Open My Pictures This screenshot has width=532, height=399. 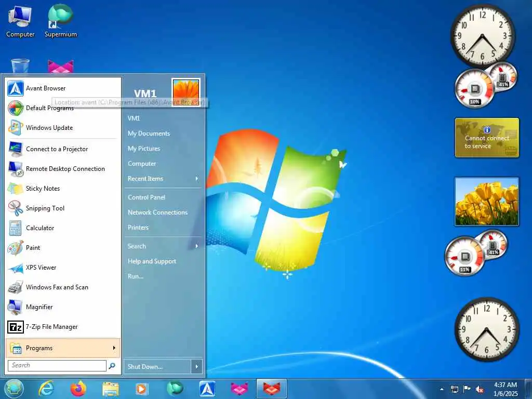click(x=144, y=149)
